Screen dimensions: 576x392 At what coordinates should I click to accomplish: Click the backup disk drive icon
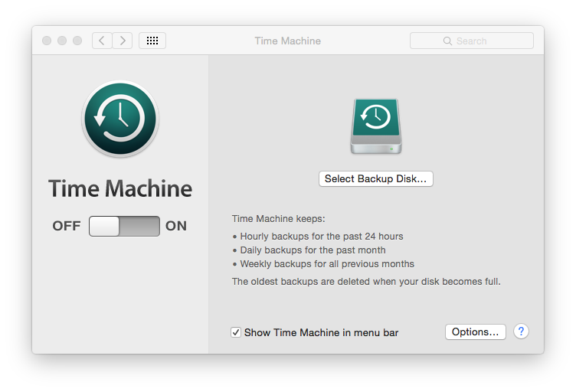tap(376, 126)
